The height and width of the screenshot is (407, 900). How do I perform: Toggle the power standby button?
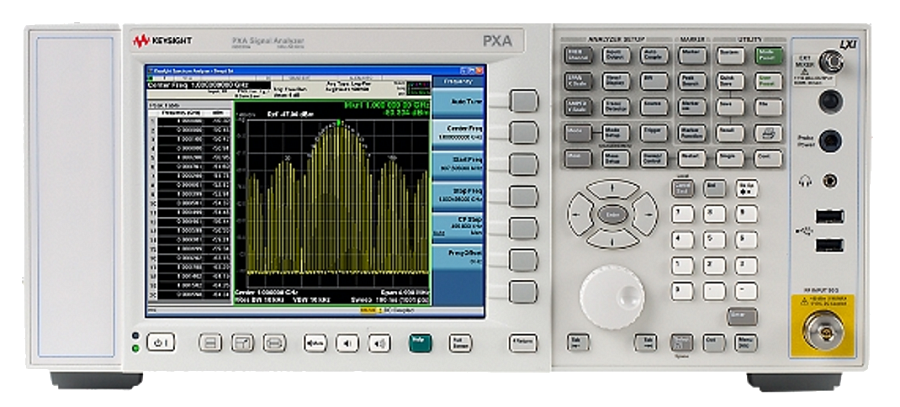pos(161,343)
